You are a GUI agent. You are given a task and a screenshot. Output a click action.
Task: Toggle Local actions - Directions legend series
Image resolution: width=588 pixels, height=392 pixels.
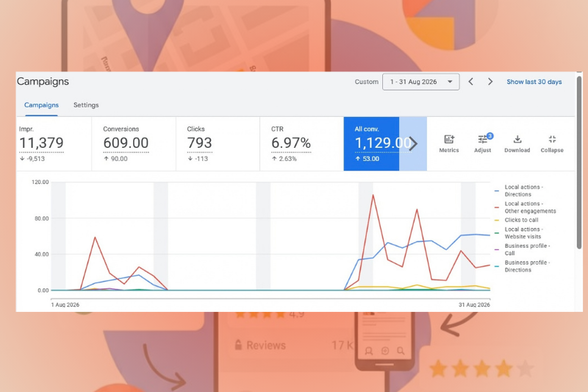(x=519, y=190)
